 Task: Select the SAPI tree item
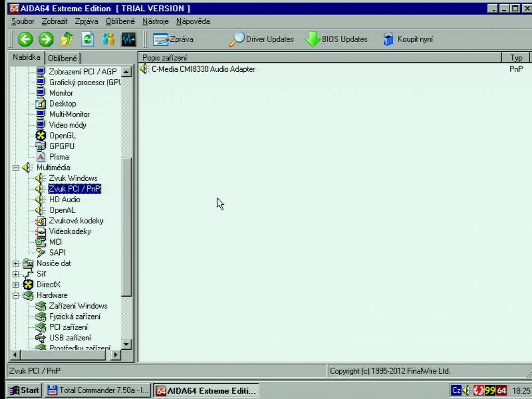point(57,253)
